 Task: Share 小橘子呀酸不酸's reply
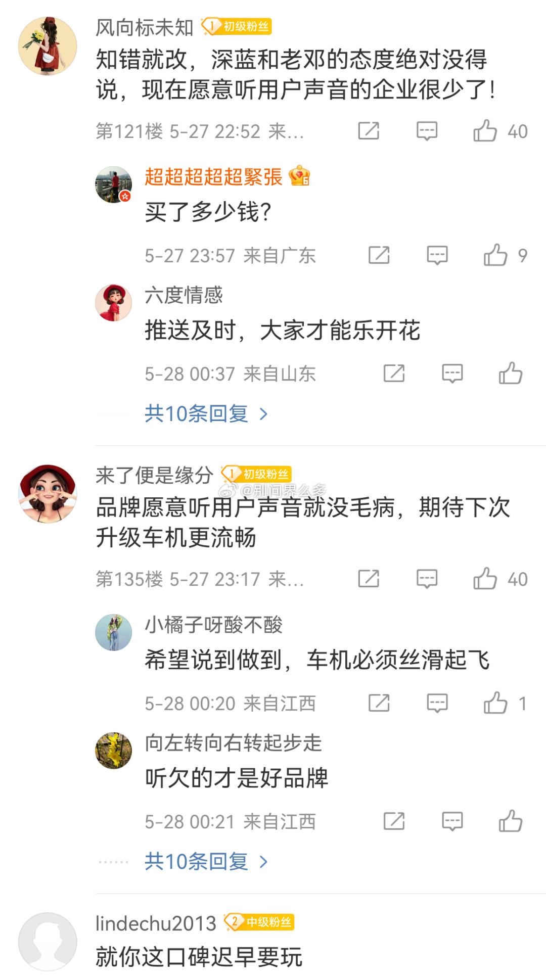coord(379,703)
